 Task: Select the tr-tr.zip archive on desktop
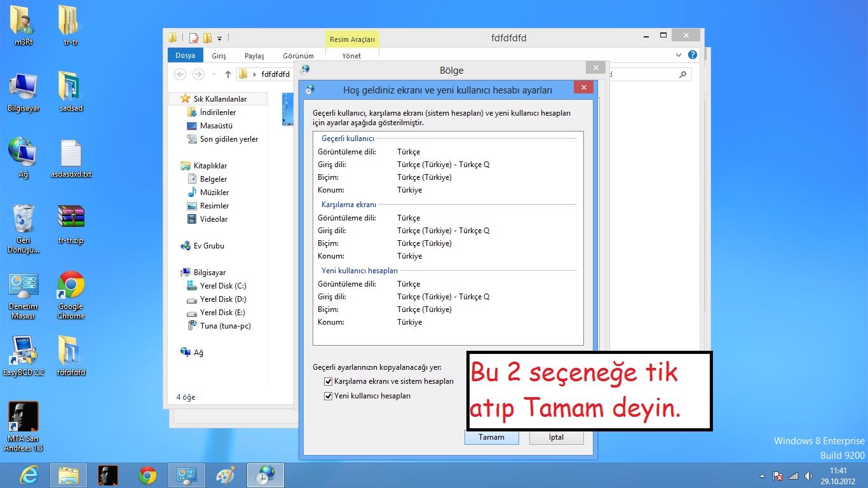click(x=71, y=224)
